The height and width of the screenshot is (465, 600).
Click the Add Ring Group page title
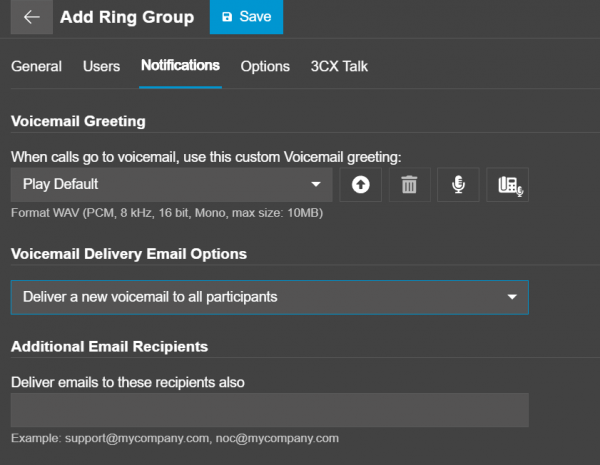[127, 17]
